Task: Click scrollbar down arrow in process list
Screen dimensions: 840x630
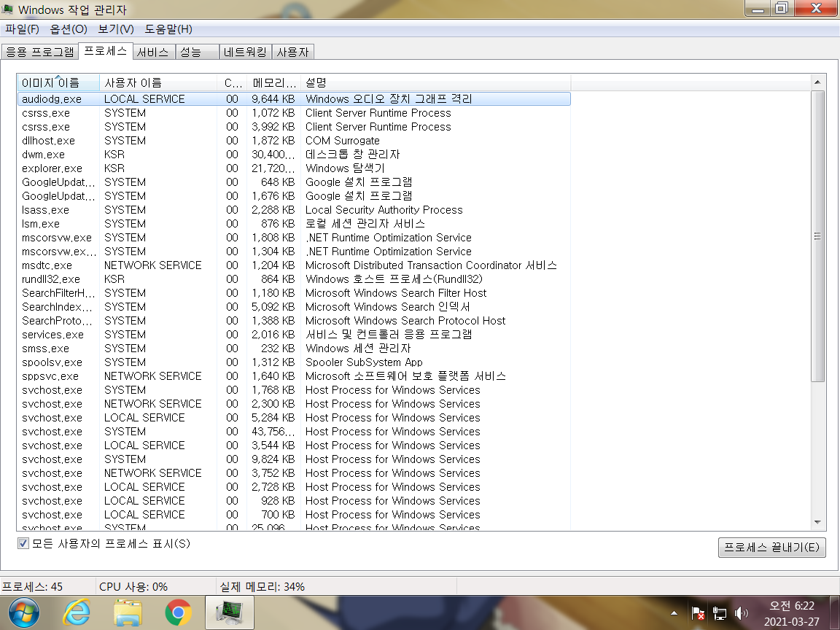Action: click(817, 522)
